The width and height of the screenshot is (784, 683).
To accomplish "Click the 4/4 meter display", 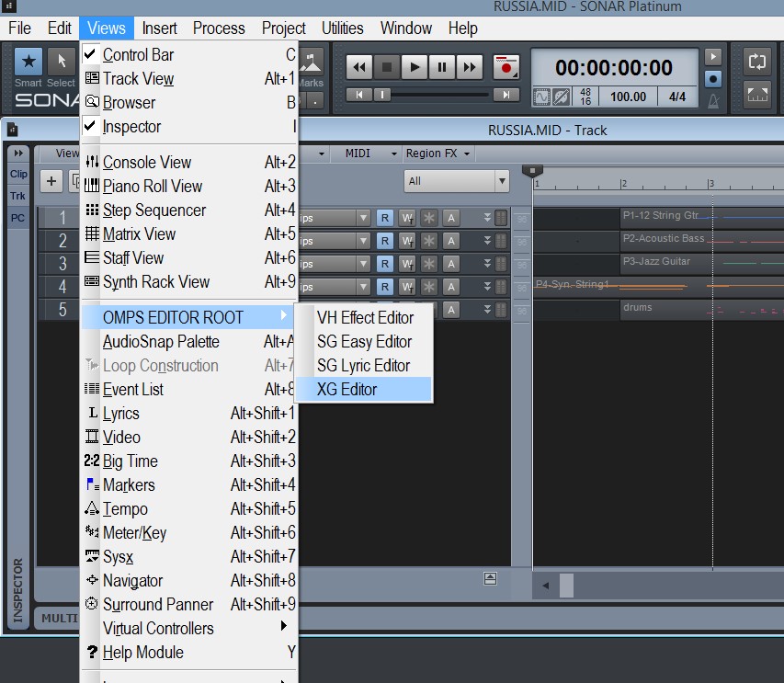I will pos(677,97).
